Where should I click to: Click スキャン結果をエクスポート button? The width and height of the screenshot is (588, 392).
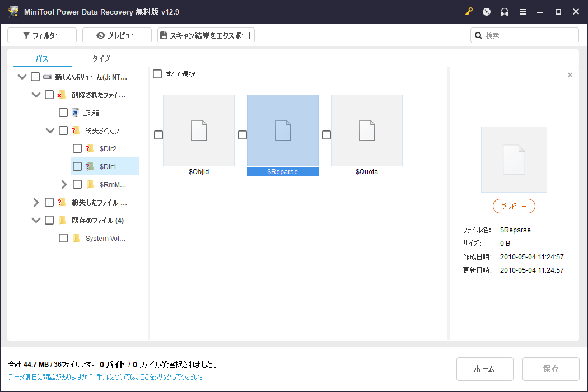(206, 35)
